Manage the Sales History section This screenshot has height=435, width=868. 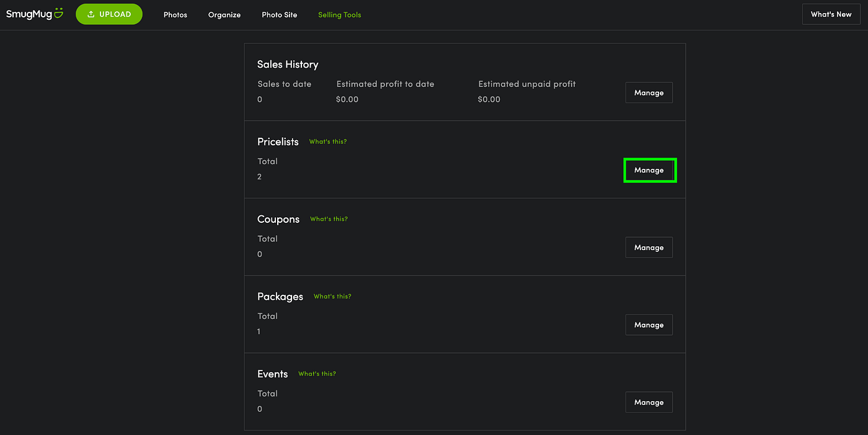[x=649, y=92]
